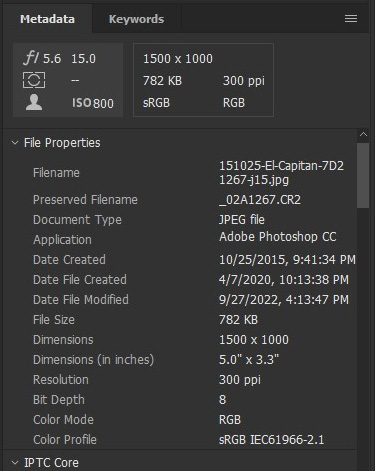
Task: Click 1500 x 1000 in the summary placard
Action: 178,59
